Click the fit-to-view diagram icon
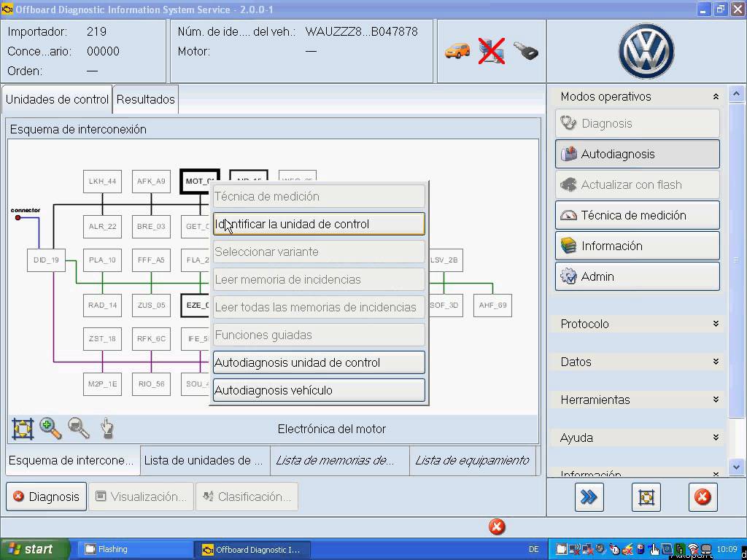Screen dimensions: 747x560 [x=22, y=429]
